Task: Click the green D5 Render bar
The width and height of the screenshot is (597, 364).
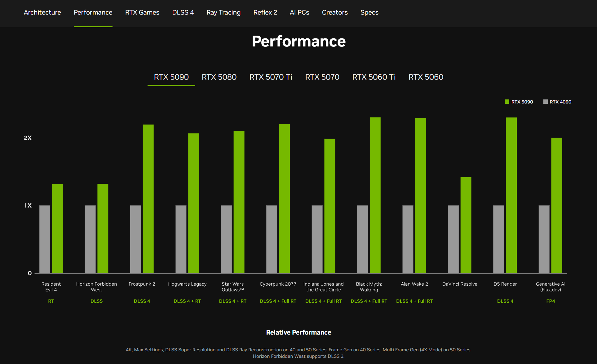Action: coord(511,195)
